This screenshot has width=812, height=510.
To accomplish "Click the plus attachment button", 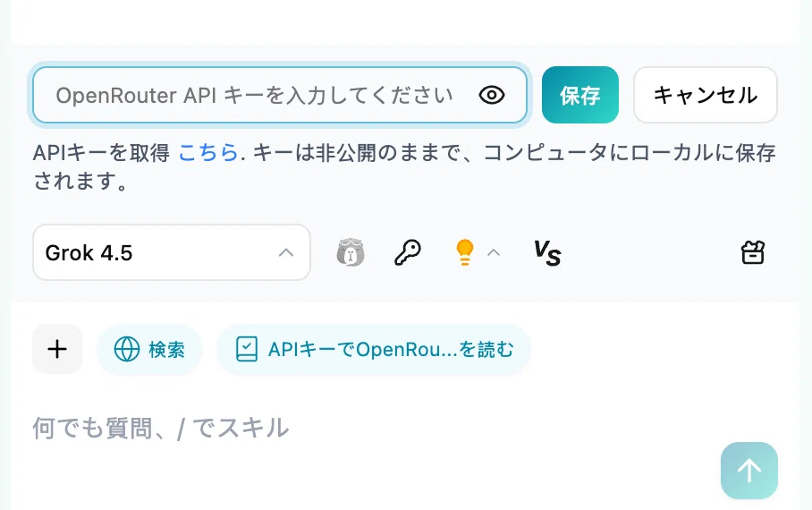I will (x=57, y=349).
